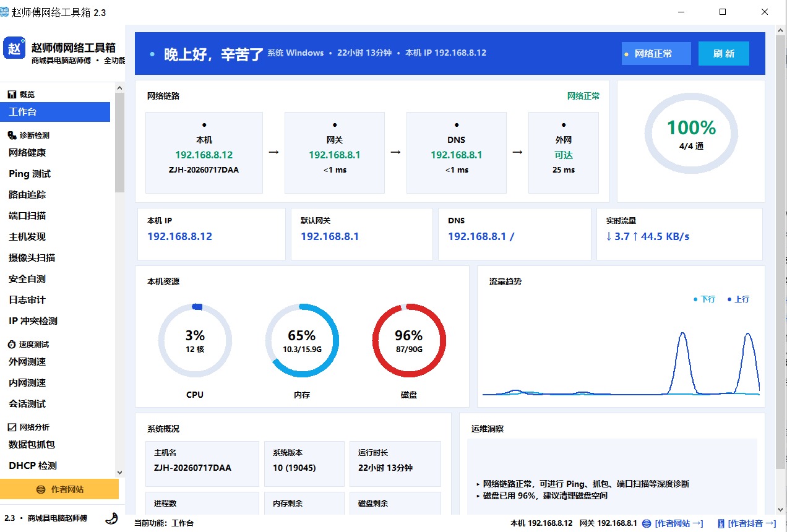Click the 下行 legend entry
Viewport: 787px width, 532px height.
click(x=704, y=299)
